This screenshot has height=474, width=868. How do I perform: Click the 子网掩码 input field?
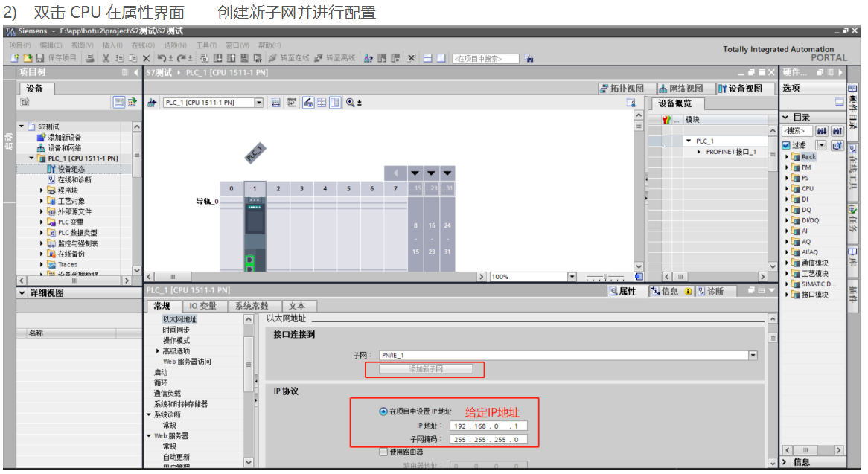(x=488, y=440)
